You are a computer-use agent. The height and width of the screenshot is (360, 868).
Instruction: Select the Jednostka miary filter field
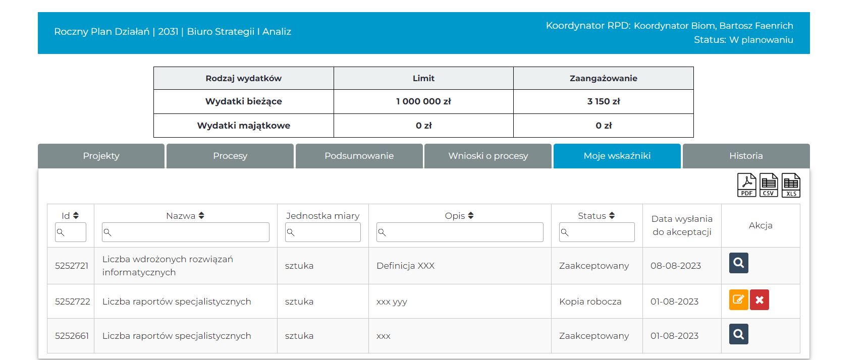click(x=323, y=232)
